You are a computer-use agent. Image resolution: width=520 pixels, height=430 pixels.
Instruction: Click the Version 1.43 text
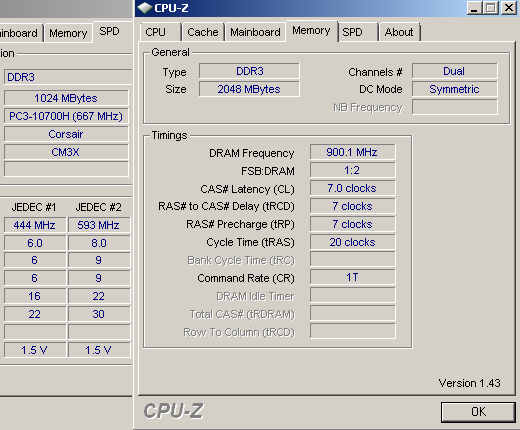[469, 383]
